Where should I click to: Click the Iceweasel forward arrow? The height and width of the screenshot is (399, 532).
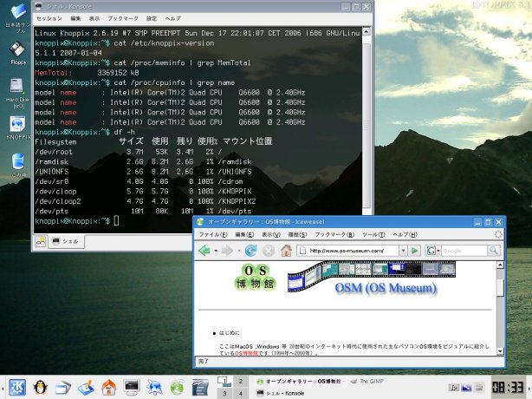coord(227,251)
